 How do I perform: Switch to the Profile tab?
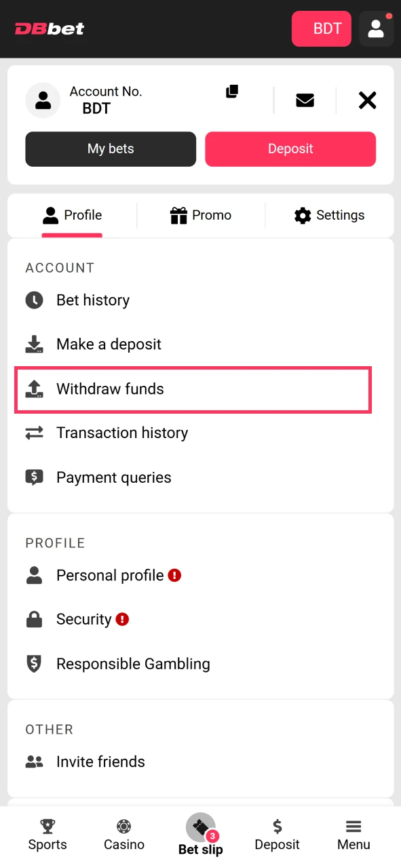coord(73,215)
